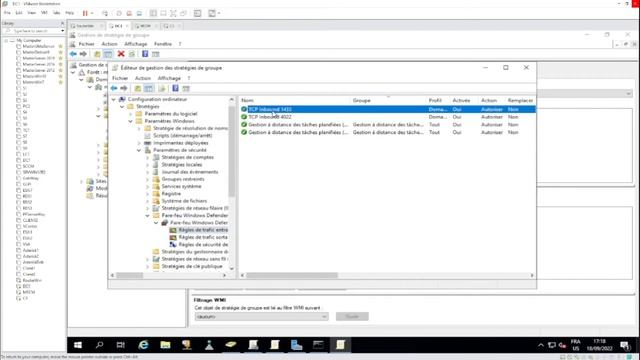
Task: Expand Paramètres du logiciel node
Action: coord(131,114)
